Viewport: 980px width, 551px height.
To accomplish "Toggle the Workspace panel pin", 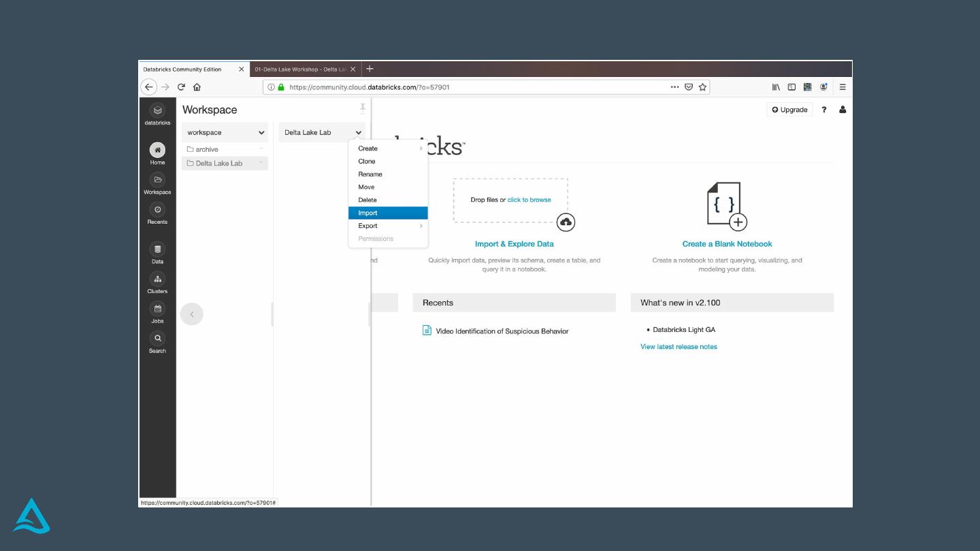I will [x=363, y=108].
